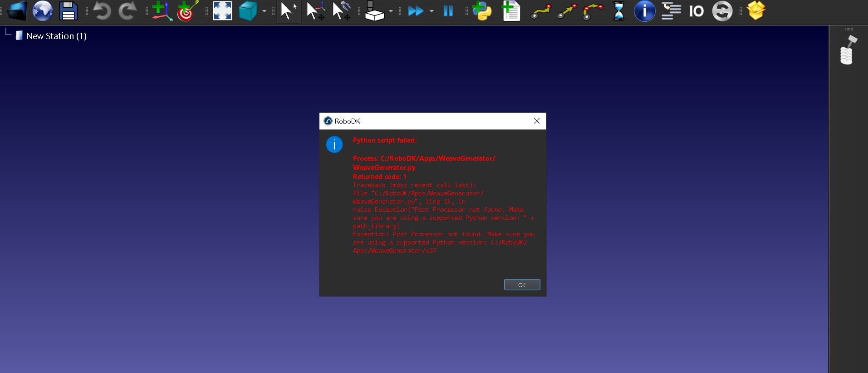Expand the view cube dropdown arrow
868x373 pixels.
(264, 11)
